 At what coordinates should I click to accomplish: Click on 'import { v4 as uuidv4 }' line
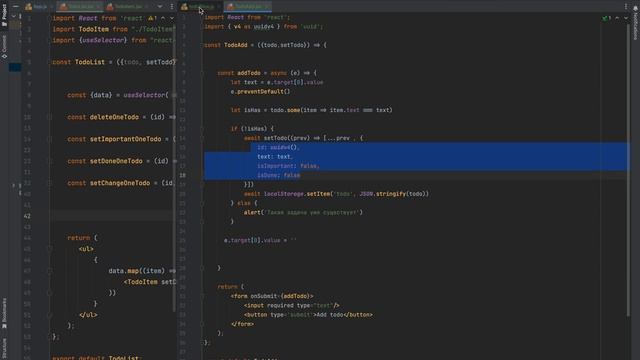pos(263,27)
